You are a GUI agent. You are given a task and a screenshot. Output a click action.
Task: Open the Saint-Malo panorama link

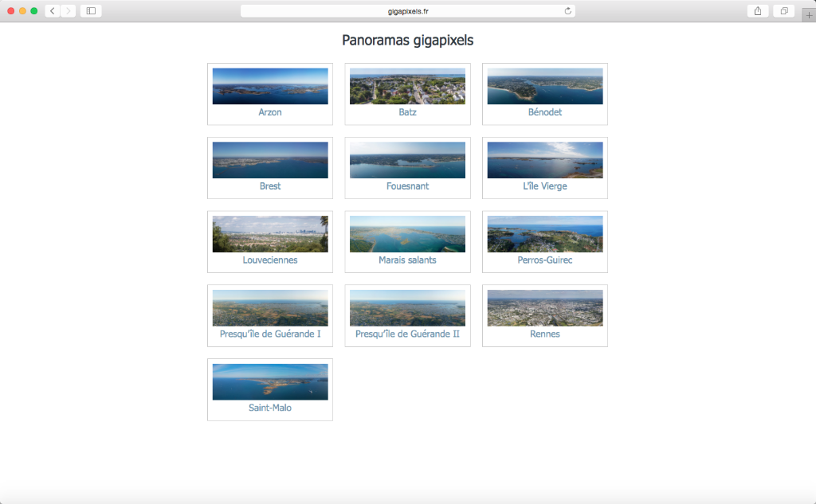270,408
